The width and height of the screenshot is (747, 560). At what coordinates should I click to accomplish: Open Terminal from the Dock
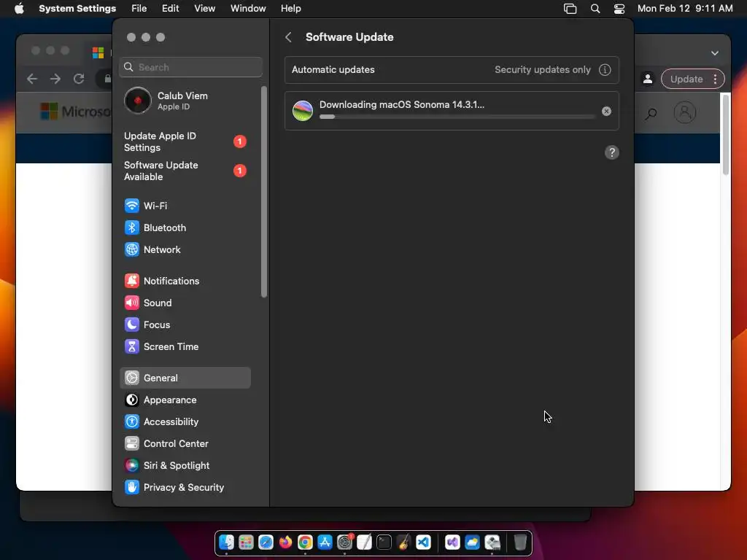tap(384, 542)
